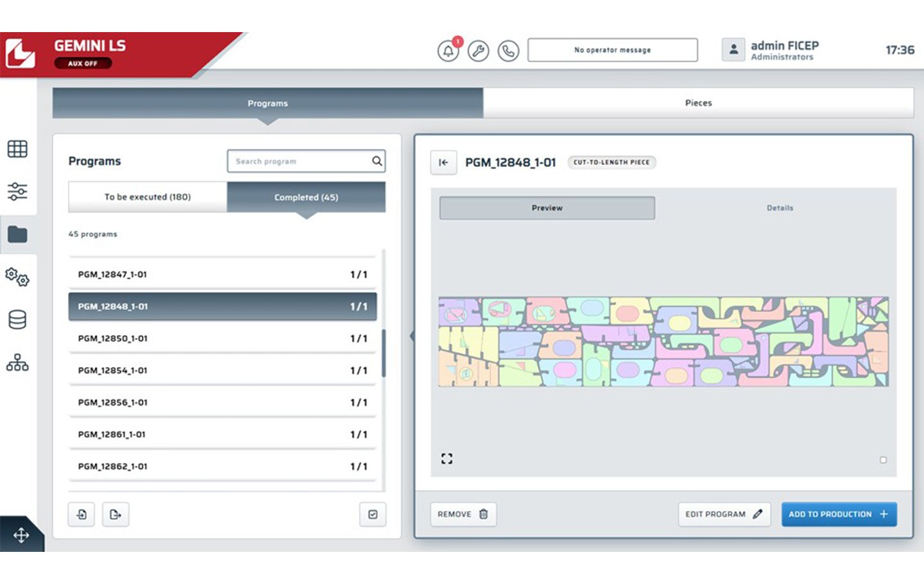Click the search magnifier icon

(x=377, y=161)
